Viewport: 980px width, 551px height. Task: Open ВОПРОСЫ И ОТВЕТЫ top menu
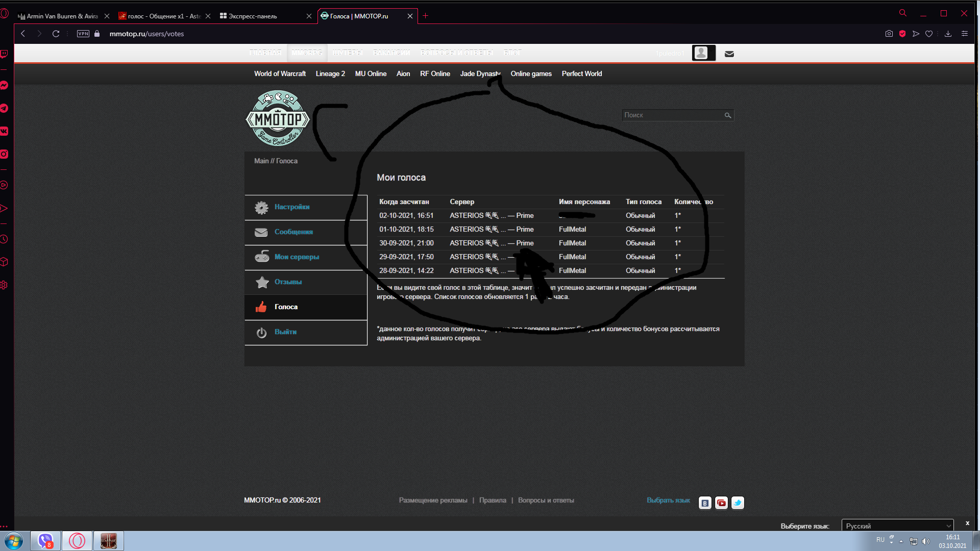[x=457, y=53]
